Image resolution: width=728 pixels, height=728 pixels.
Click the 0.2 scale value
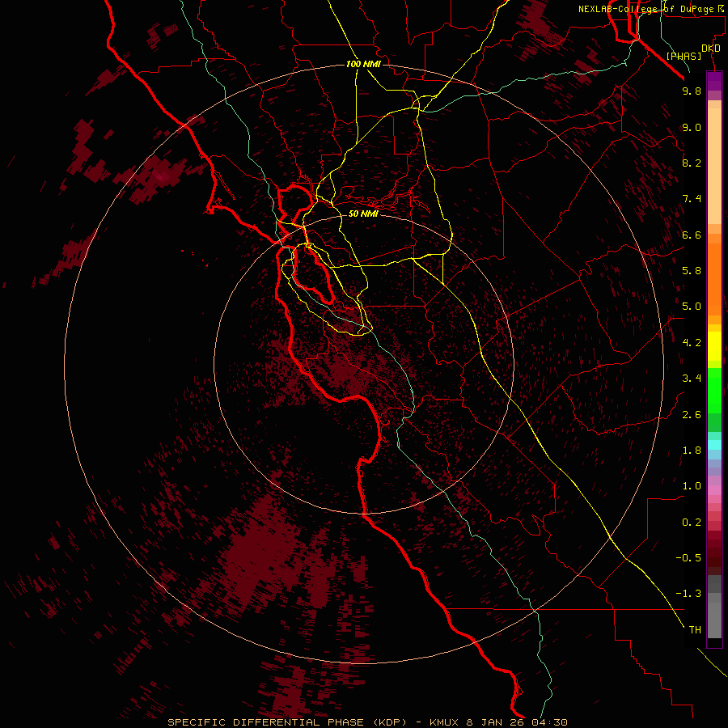[x=692, y=523]
